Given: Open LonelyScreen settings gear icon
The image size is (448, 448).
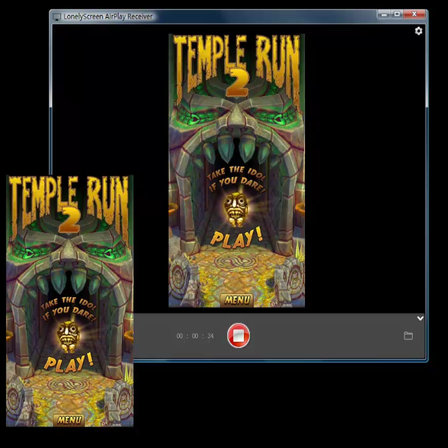Looking at the screenshot, I should tap(418, 31).
